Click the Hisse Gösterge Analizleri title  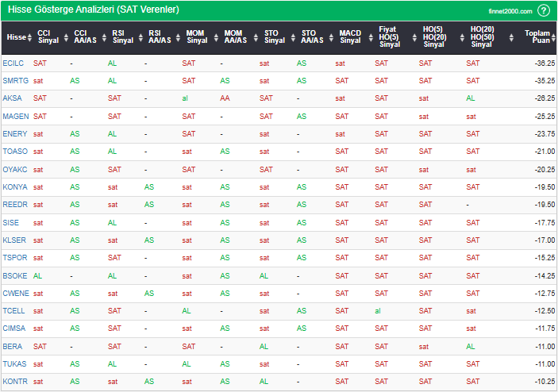[x=93, y=10]
